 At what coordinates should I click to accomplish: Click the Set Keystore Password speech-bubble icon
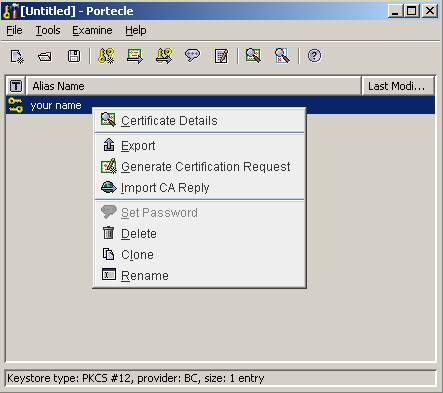[193, 56]
